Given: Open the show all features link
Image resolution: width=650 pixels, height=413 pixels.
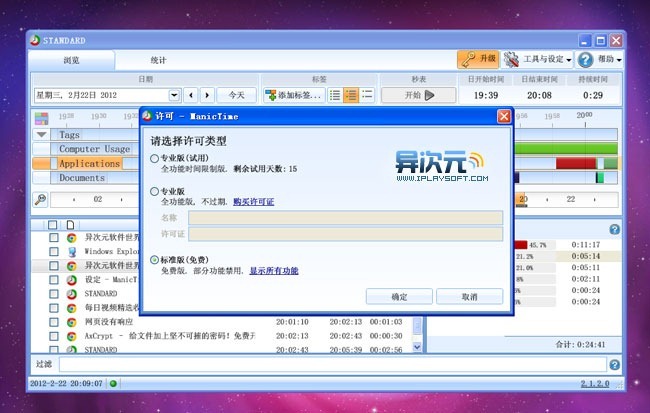Looking at the screenshot, I should pos(274,271).
